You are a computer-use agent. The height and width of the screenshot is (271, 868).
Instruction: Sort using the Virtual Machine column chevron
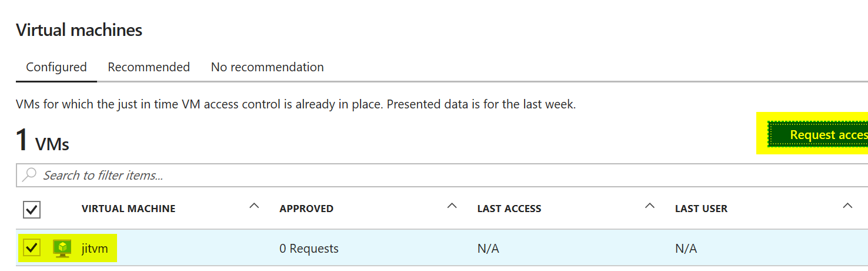[254, 206]
